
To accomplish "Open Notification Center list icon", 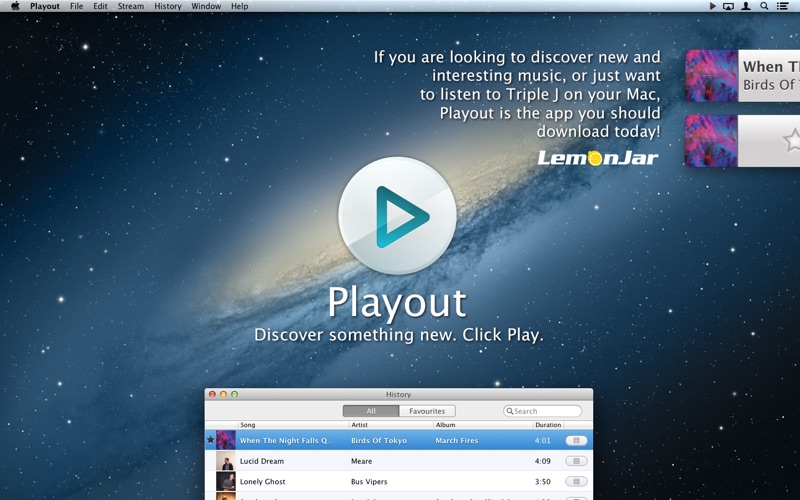I will pos(782,6).
